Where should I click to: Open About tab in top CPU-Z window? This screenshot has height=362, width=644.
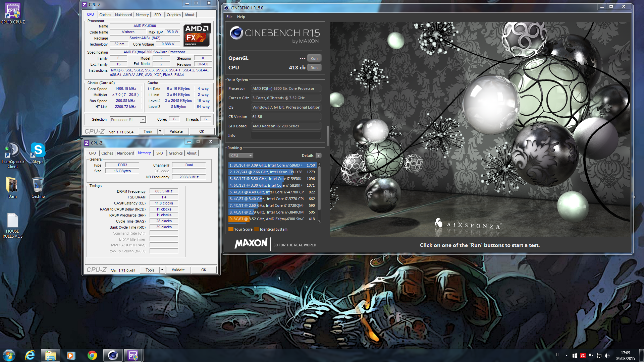pos(190,15)
